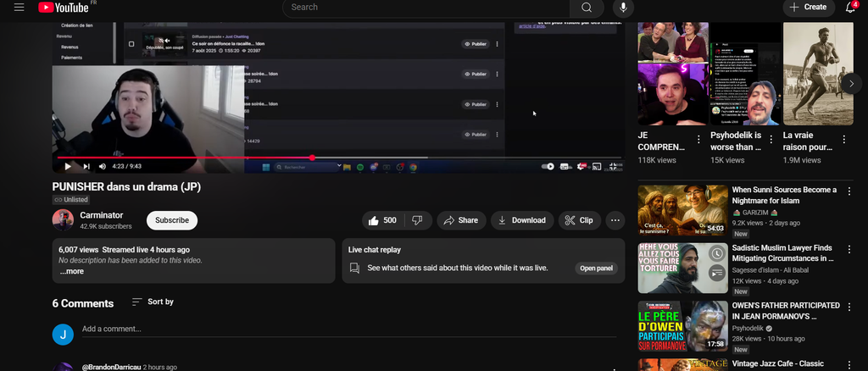The width and height of the screenshot is (868, 371).
Task: Toggle subtitles with the captions icon
Action: pyautogui.click(x=565, y=166)
